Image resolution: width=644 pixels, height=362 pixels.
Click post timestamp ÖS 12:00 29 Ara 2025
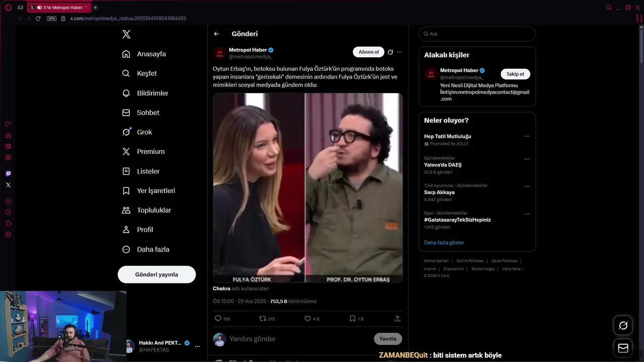click(x=239, y=301)
